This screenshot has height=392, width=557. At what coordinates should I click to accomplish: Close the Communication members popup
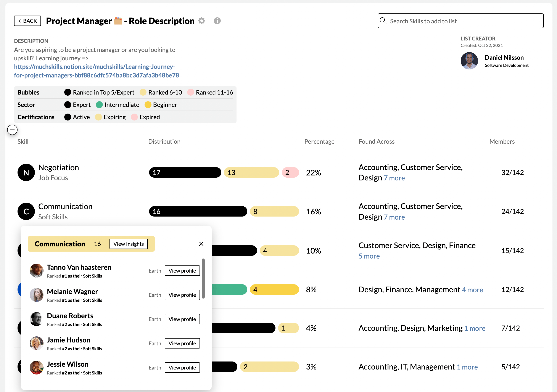coord(201,244)
